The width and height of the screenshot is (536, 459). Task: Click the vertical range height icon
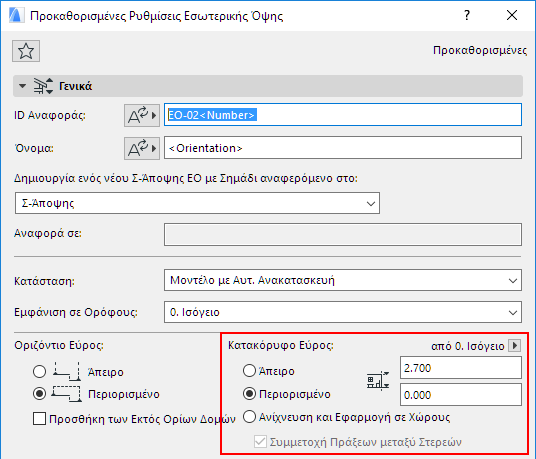(x=378, y=381)
